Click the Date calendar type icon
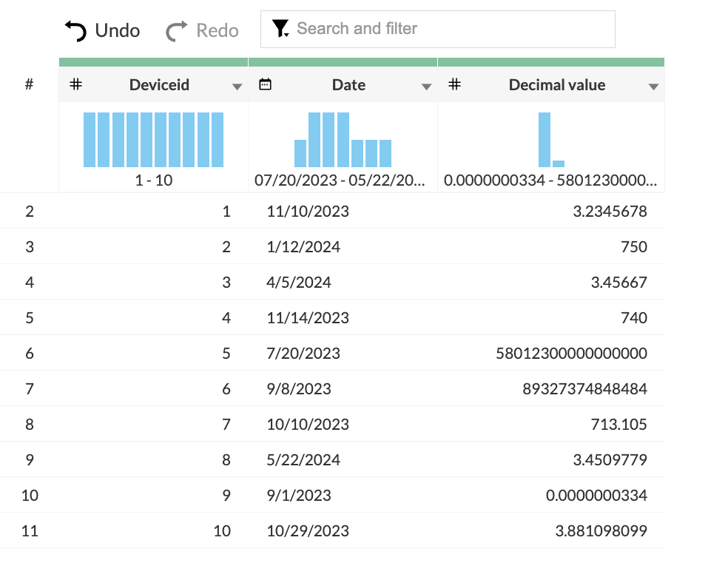The height and width of the screenshot is (580, 728). pos(265,85)
